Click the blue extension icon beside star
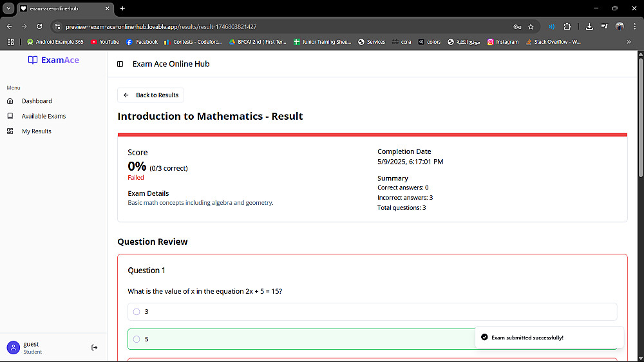The width and height of the screenshot is (644, 362). point(552,26)
